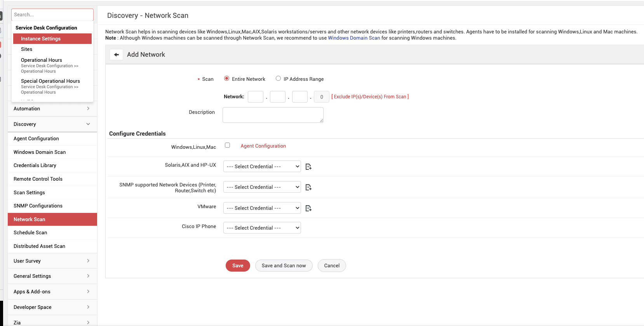Screen dimensions: 644x326
Task: Select the IP Address Range radio option
Action: [x=278, y=78]
